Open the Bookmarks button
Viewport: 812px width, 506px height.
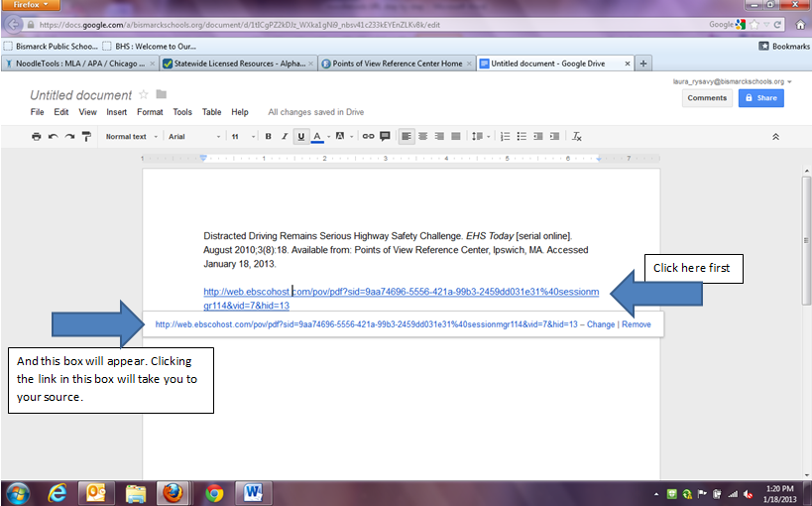click(x=784, y=47)
